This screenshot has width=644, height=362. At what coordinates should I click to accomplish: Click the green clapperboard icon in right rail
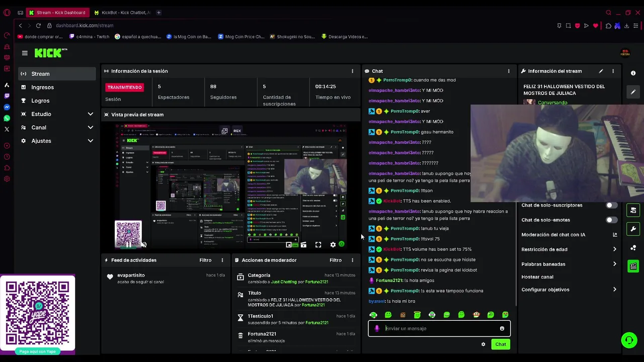(x=633, y=266)
